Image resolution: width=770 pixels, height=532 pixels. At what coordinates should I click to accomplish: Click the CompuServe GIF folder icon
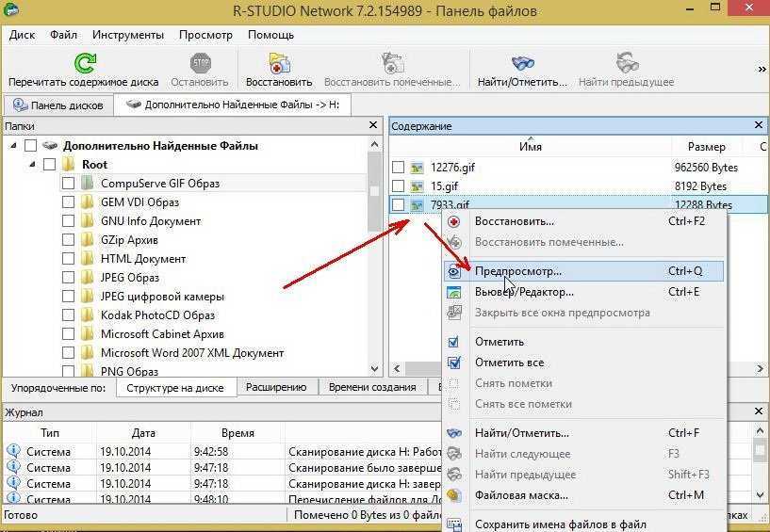pyautogui.click(x=87, y=184)
